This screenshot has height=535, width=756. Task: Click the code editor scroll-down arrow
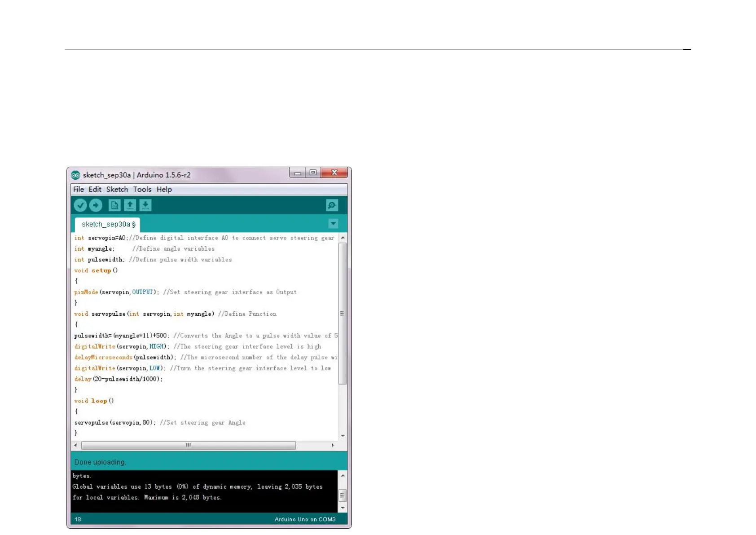tap(343, 436)
